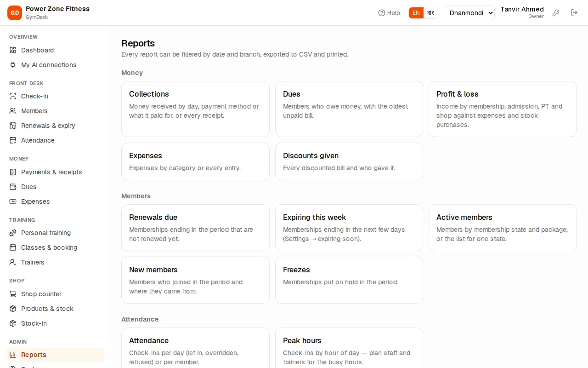Click the Attendance calendar icon
588x368 pixels.
13,140
